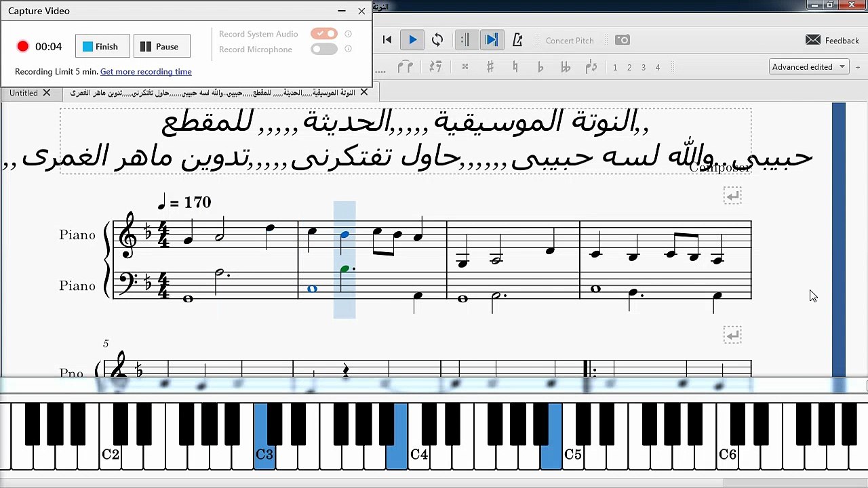868x488 pixels.
Task: Flip note direction icon
Action: (x=591, y=67)
